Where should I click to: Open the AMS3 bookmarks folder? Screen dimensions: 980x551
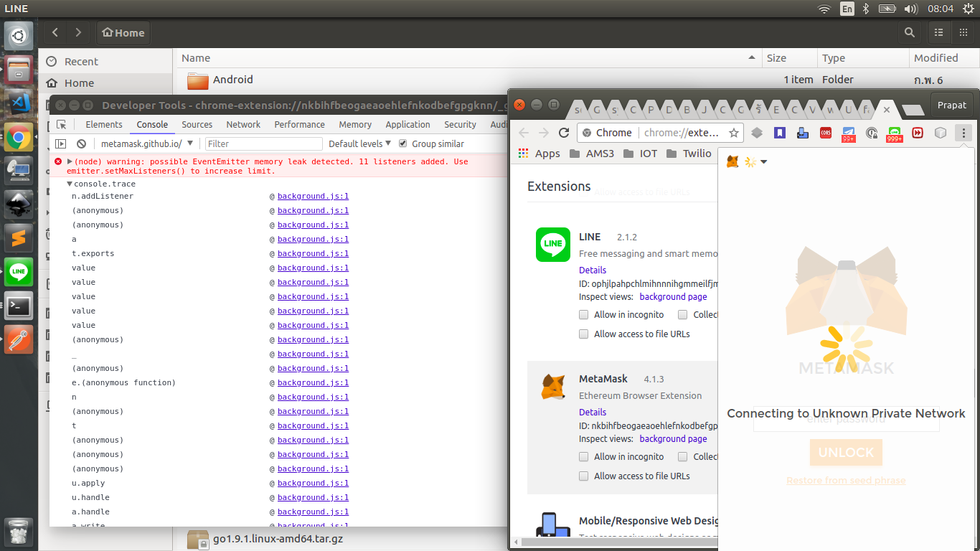tap(592, 154)
